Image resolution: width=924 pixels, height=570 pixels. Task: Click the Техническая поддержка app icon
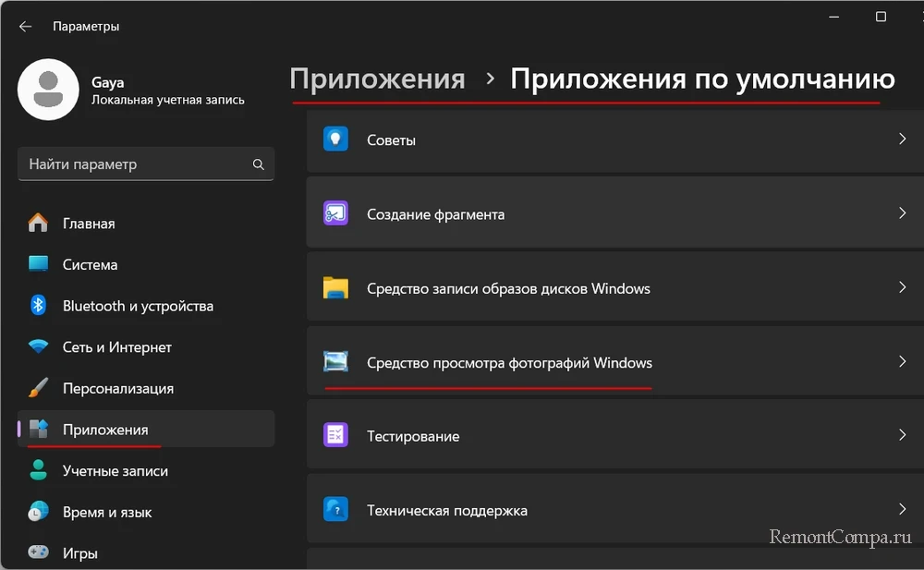coord(334,509)
